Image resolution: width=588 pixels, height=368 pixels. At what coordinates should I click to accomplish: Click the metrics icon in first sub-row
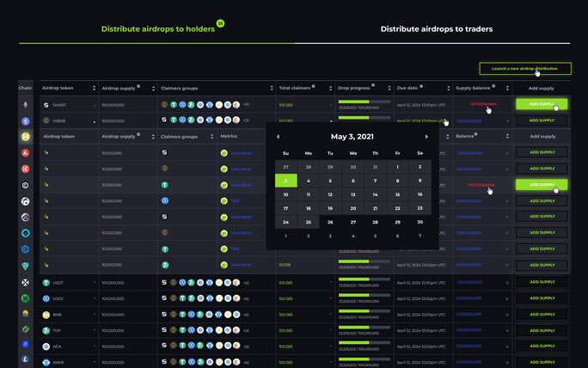point(224,153)
